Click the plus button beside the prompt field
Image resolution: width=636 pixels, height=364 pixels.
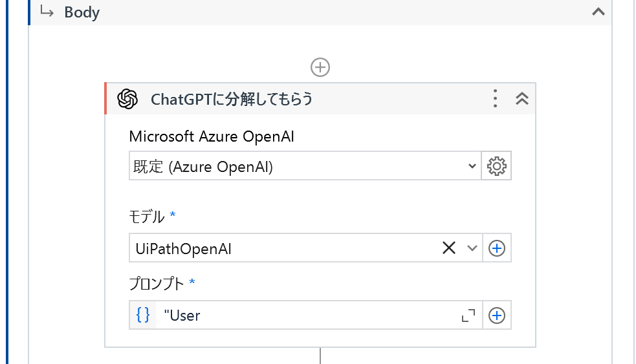tap(496, 315)
